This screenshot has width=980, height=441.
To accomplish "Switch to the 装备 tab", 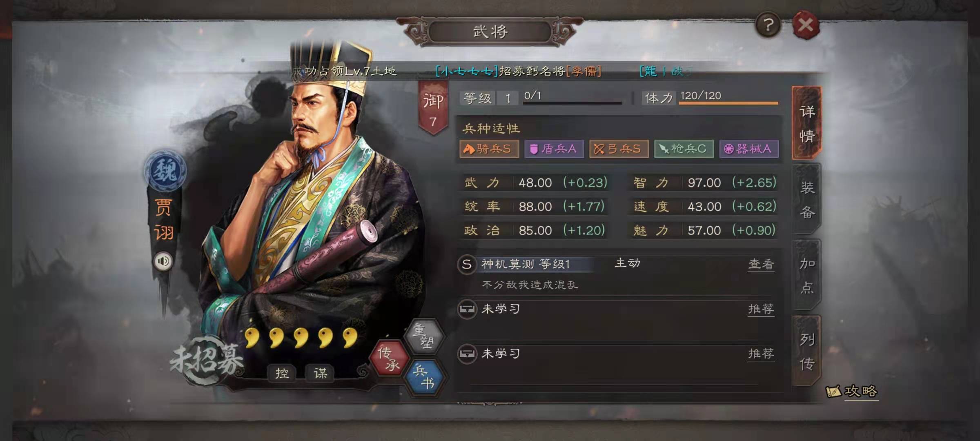I will (x=806, y=199).
